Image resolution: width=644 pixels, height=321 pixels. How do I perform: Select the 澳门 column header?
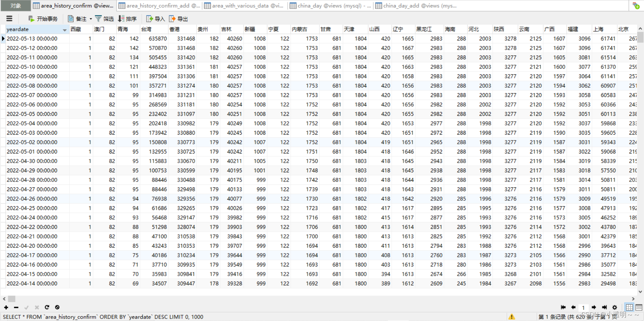[104, 29]
